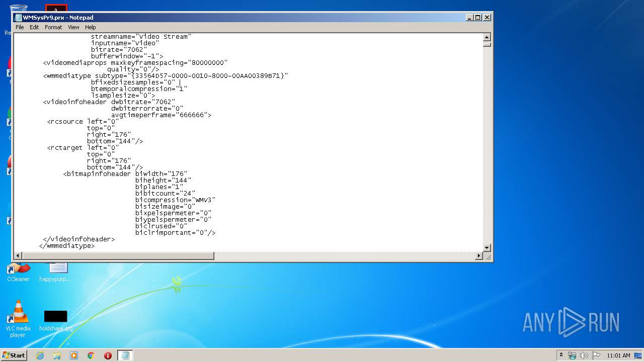Click the biclrused="0" line
This screenshot has width=644, height=362.
click(161, 226)
